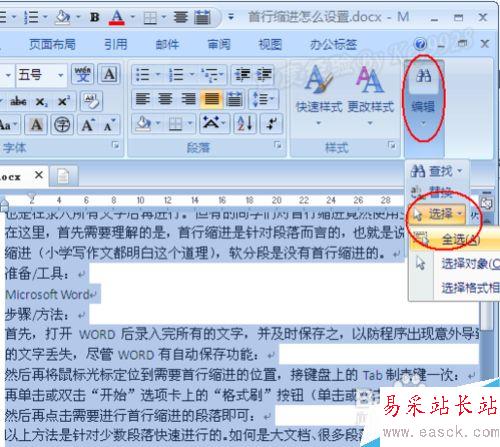Click paragraph shading paint bucket
Viewport: 500px width, 447px height.
[x=143, y=124]
